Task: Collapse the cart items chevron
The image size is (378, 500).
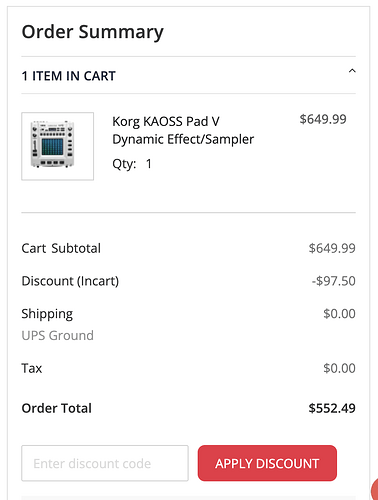Action: (352, 71)
